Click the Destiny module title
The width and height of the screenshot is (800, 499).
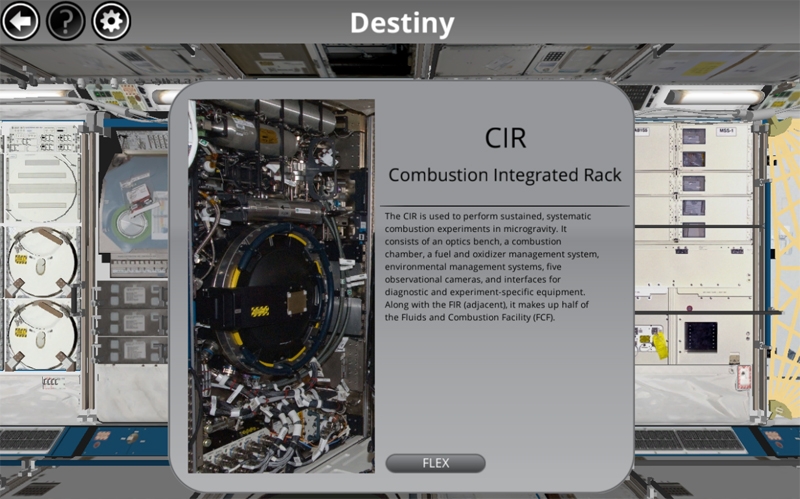401,23
